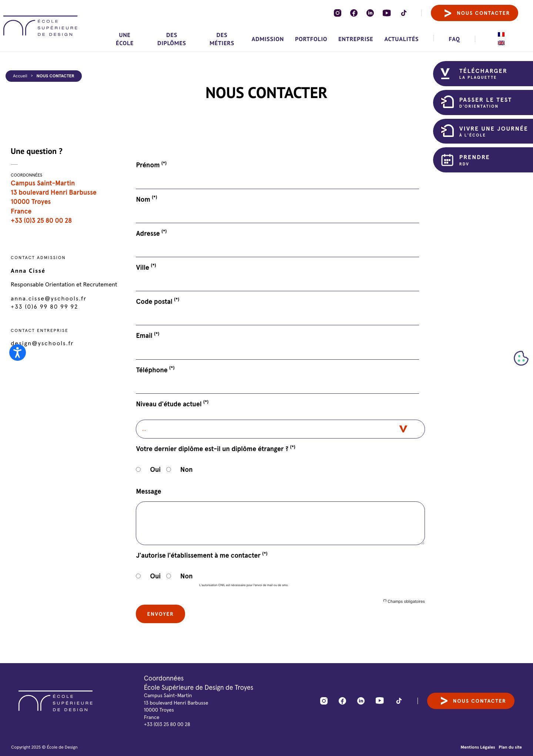Open the Admission menu item
Image resolution: width=533 pixels, height=756 pixels.
[x=268, y=39]
